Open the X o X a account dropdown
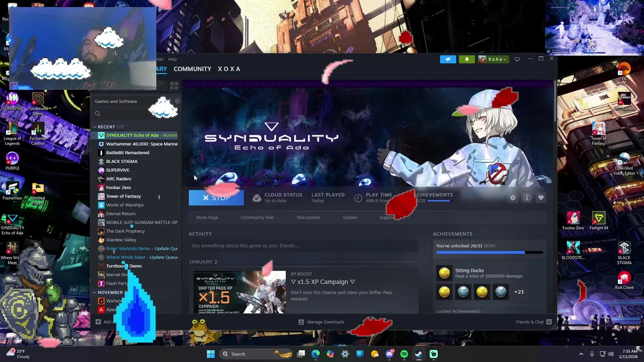This screenshot has width=644, height=362. 493,59
